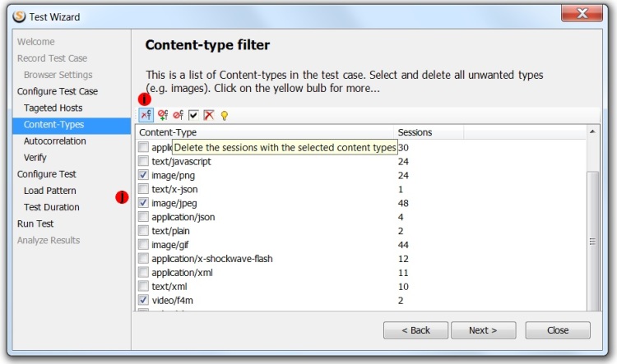The height and width of the screenshot is (364, 617).
Task: Open the Autocorrelation wizard step
Action: coord(54,141)
